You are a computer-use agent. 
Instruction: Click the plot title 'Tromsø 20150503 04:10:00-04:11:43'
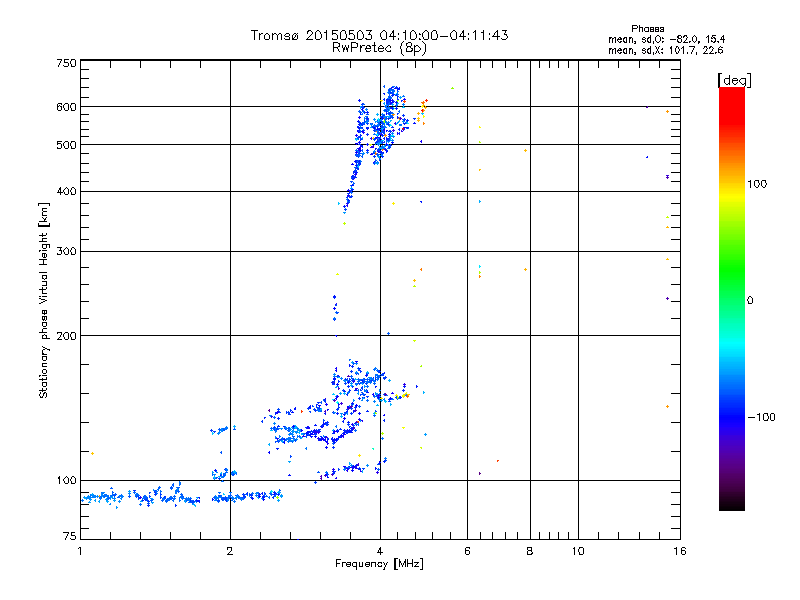point(379,35)
